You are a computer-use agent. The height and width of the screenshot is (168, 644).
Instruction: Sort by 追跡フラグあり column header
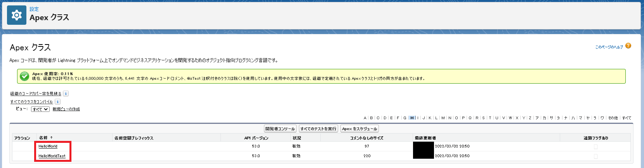coord(596,138)
